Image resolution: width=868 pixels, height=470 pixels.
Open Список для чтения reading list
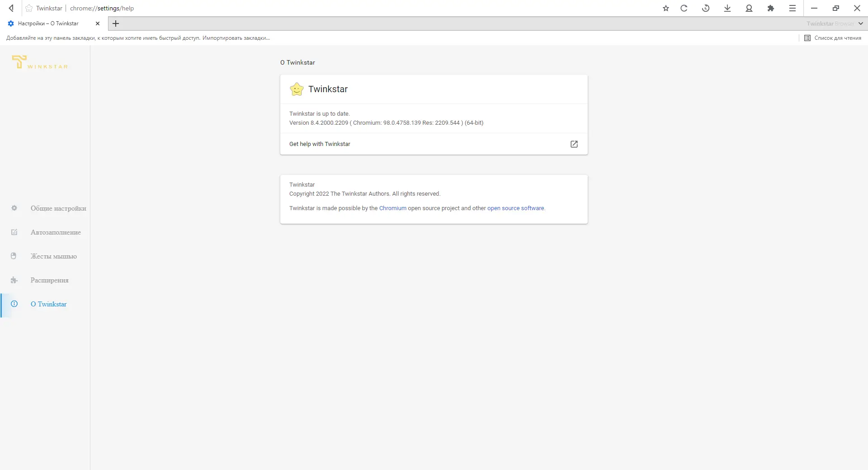click(x=833, y=38)
